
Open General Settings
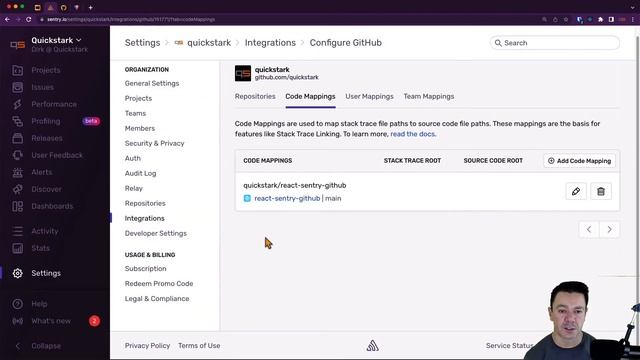152,83
